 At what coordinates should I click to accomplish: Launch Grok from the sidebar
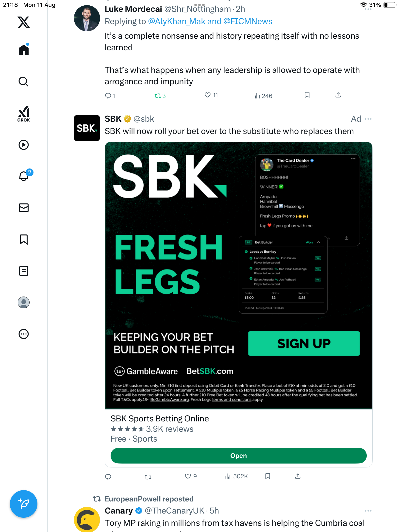24,114
